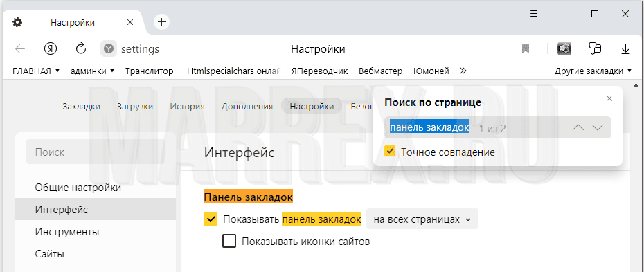The width and height of the screenshot is (644, 272).
Task: Go to next search match arrow
Action: click(598, 127)
